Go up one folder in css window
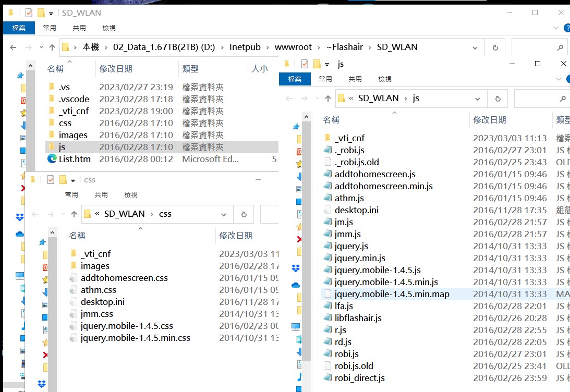The image size is (570, 392). (x=74, y=214)
